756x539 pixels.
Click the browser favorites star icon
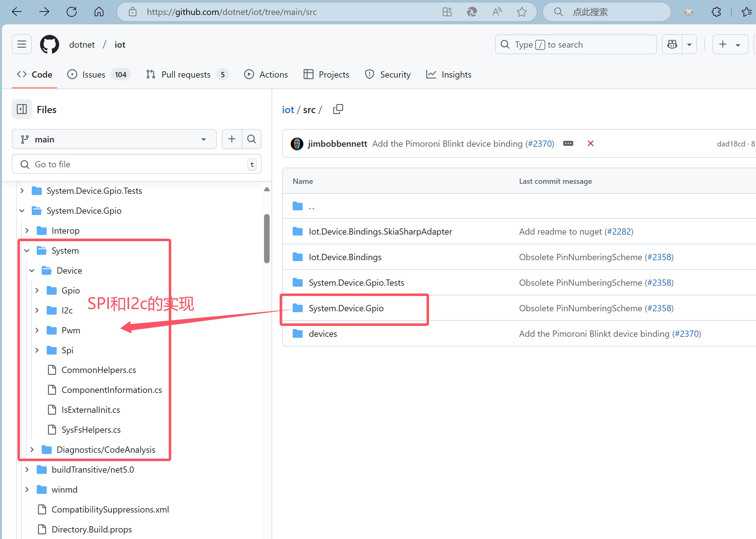tap(522, 12)
